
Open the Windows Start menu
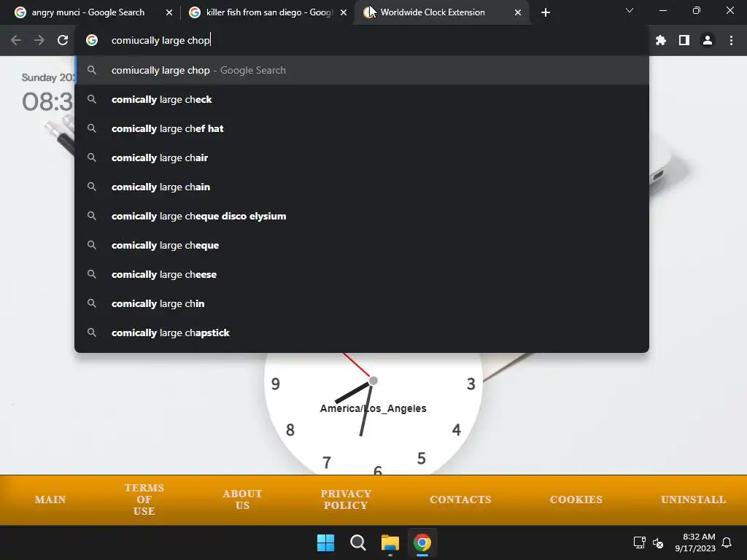326,542
